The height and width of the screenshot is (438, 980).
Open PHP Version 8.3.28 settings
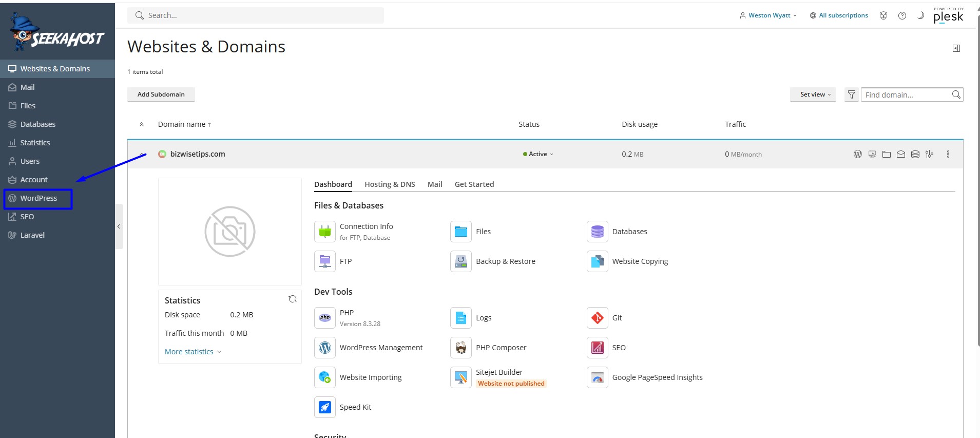pos(348,318)
